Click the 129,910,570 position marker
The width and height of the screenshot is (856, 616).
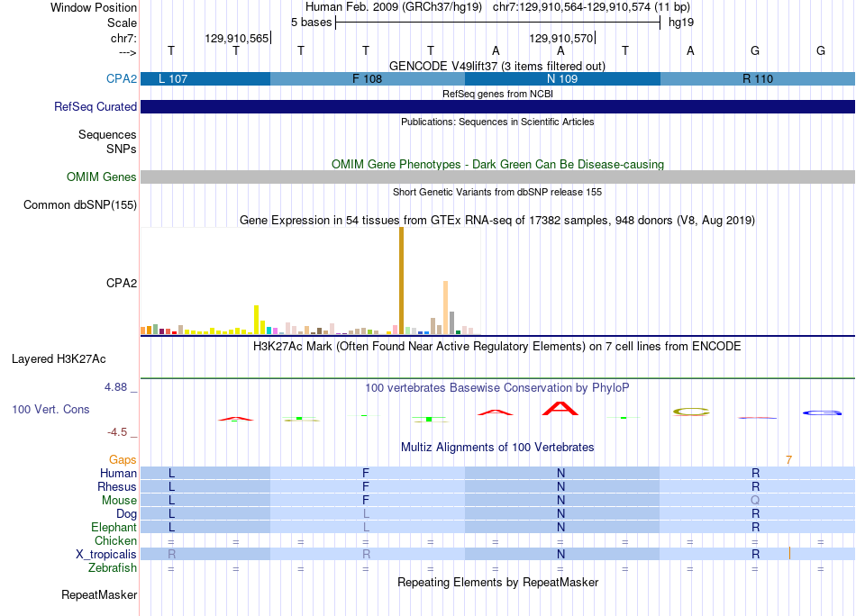coord(561,38)
